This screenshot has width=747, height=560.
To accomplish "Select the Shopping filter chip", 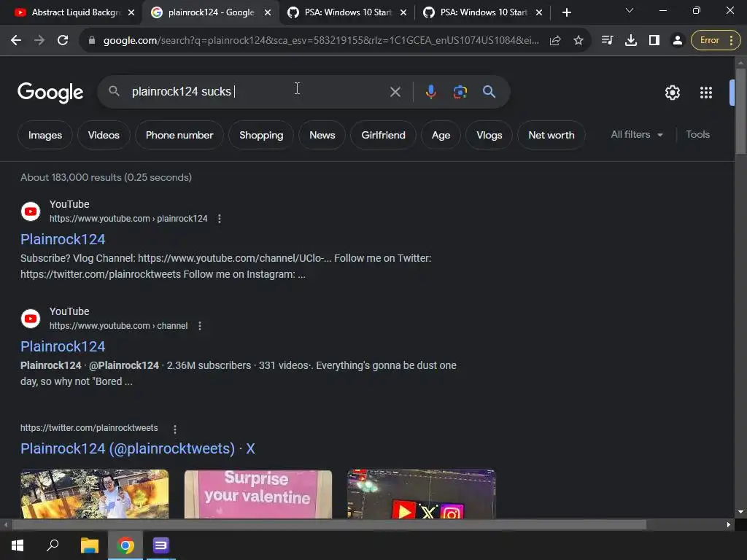I will tap(261, 135).
